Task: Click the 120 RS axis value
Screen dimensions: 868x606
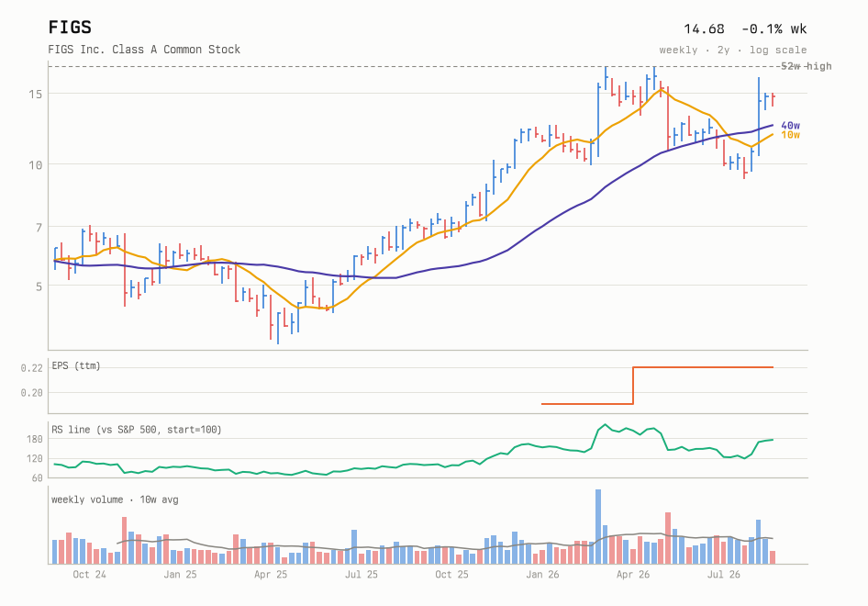Action: pyautogui.click(x=34, y=459)
